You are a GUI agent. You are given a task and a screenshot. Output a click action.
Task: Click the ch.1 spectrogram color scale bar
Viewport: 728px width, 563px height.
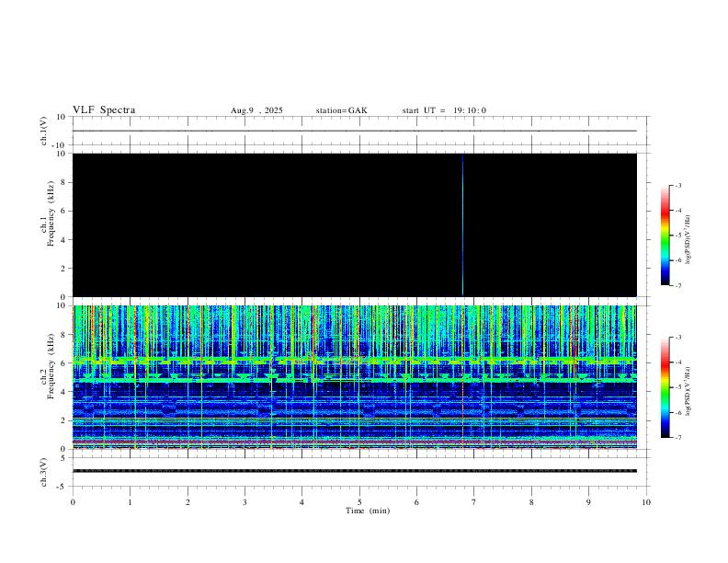click(665, 236)
